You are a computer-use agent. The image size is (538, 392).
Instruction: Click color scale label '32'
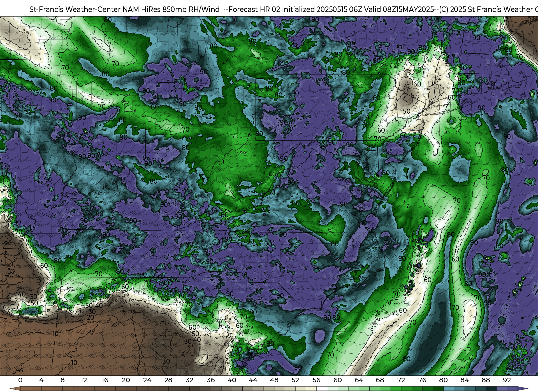(189, 380)
